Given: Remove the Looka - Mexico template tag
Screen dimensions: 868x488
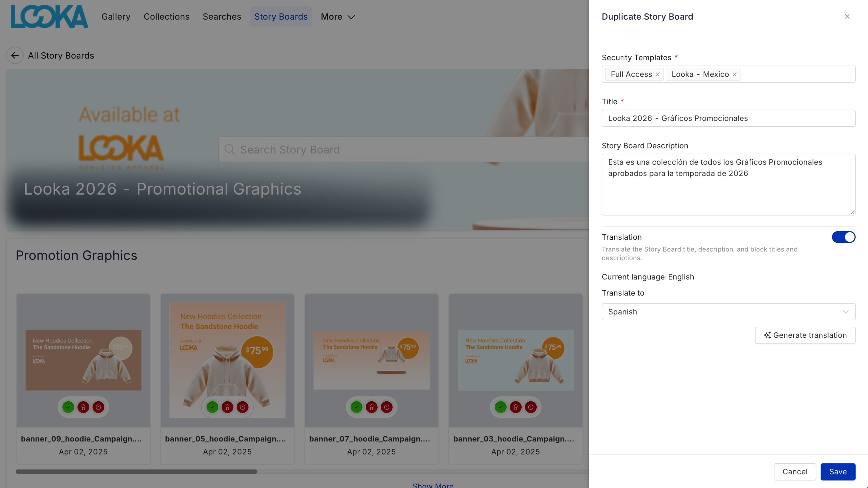Looking at the screenshot, I should pyautogui.click(x=735, y=74).
